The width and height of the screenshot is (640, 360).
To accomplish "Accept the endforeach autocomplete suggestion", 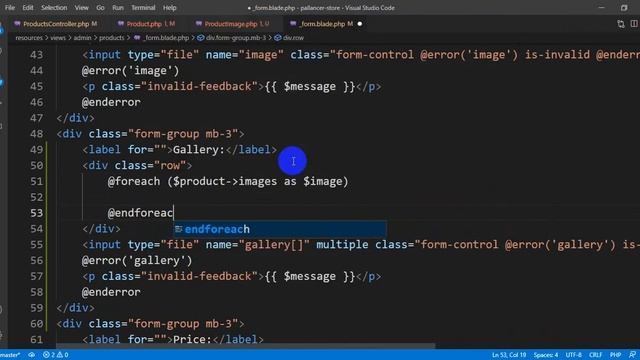I will coord(280,229).
